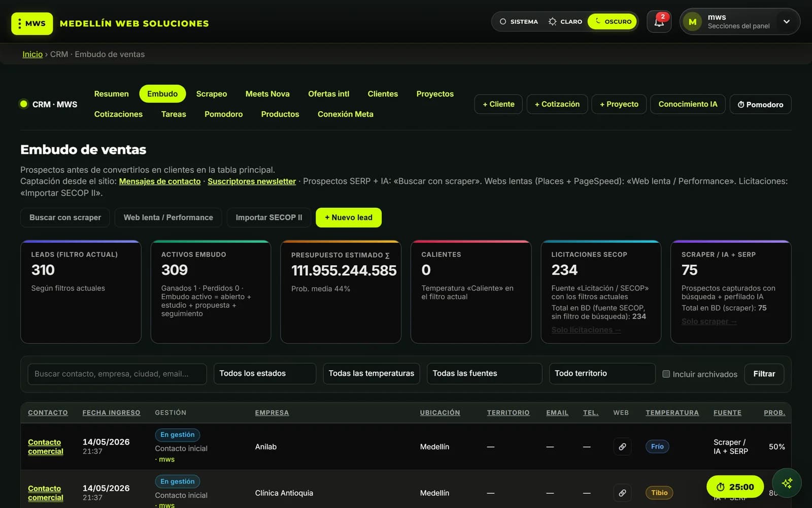Screen dimensions: 812x508
Task: Click the Pomodoro button with clock icon
Action: pos(760,104)
